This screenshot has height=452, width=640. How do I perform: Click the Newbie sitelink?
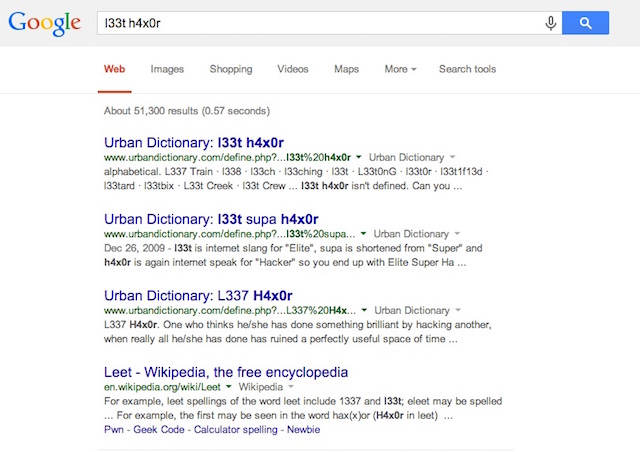(303, 430)
